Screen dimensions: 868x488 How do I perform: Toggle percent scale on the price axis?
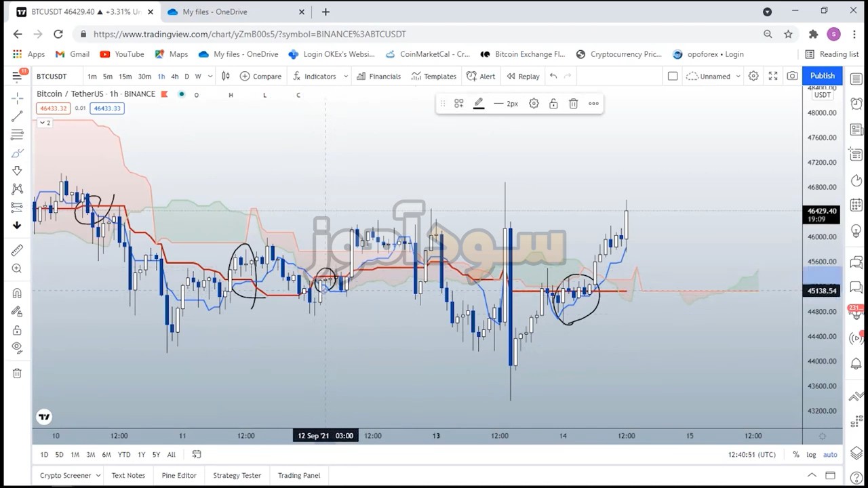point(796,455)
